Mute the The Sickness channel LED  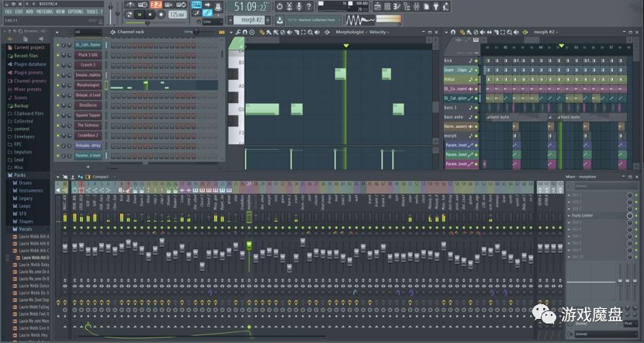(x=58, y=125)
